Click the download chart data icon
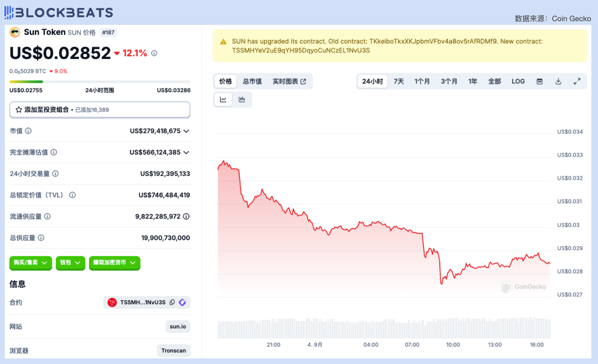The height and width of the screenshot is (364, 598). coord(558,81)
